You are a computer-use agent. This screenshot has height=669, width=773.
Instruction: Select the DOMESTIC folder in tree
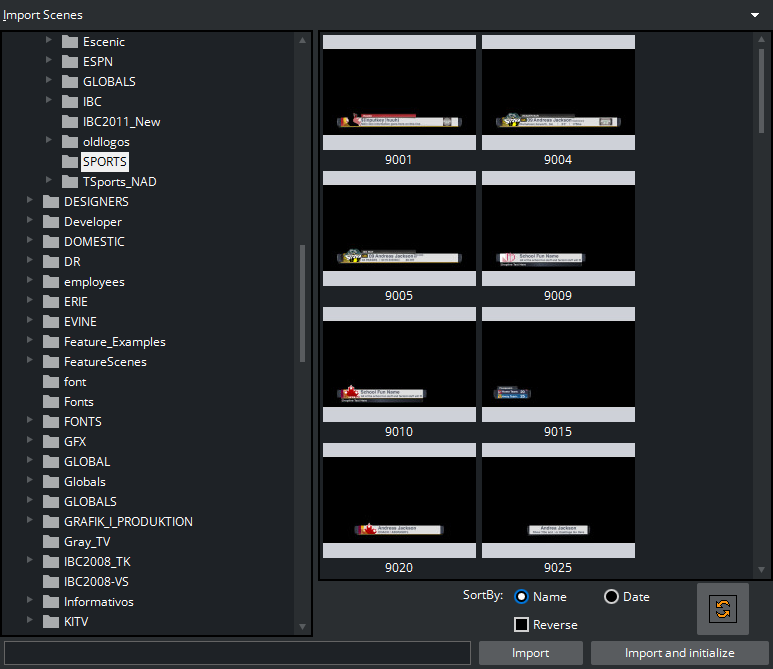(x=94, y=242)
